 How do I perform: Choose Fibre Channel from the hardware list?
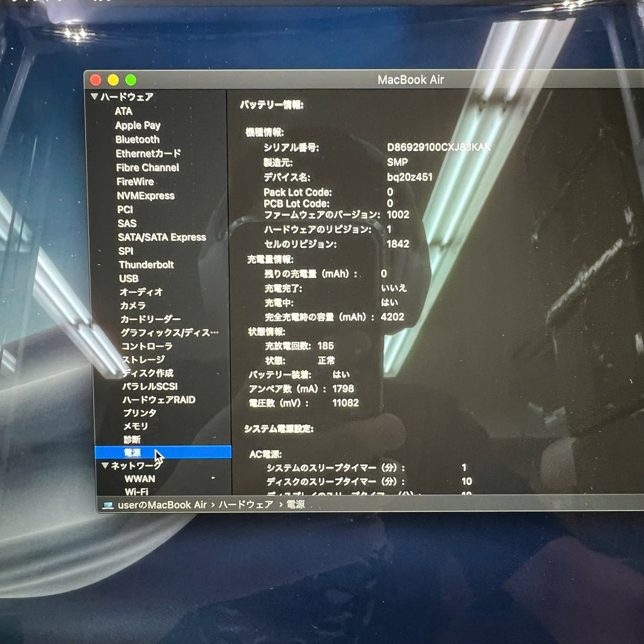point(147,167)
